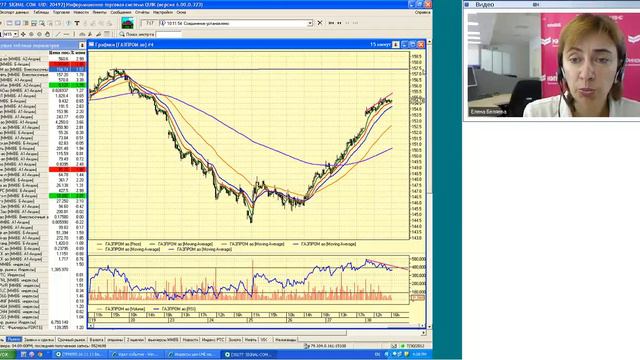
Task: Open the SIGNAL.COM taskbar window button
Action: 248,354
